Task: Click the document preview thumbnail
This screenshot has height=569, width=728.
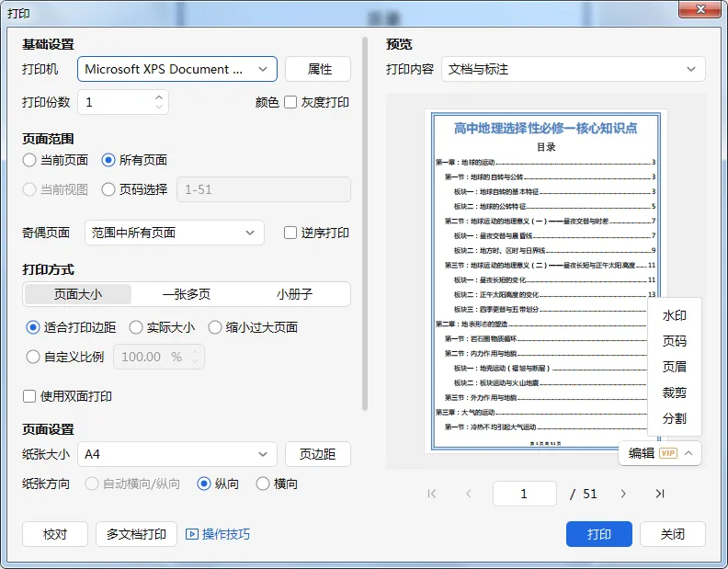Action: pos(546,281)
